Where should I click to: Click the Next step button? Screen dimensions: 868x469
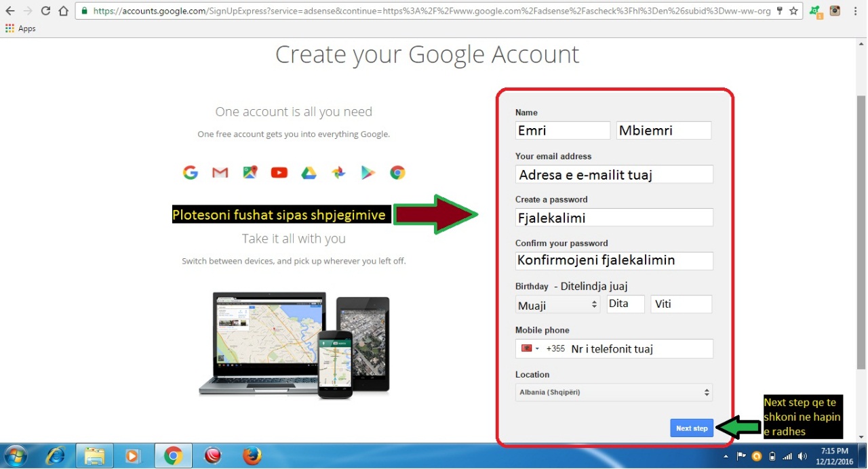[x=692, y=428]
